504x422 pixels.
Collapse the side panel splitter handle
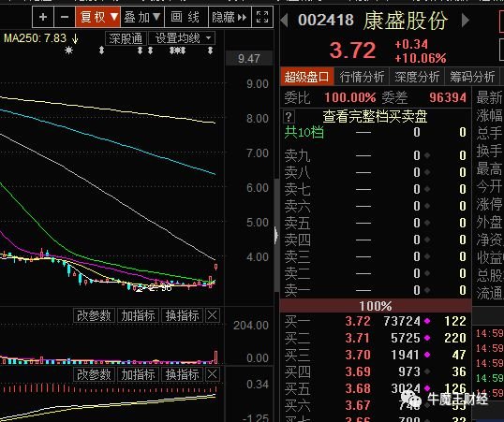click(276, 235)
